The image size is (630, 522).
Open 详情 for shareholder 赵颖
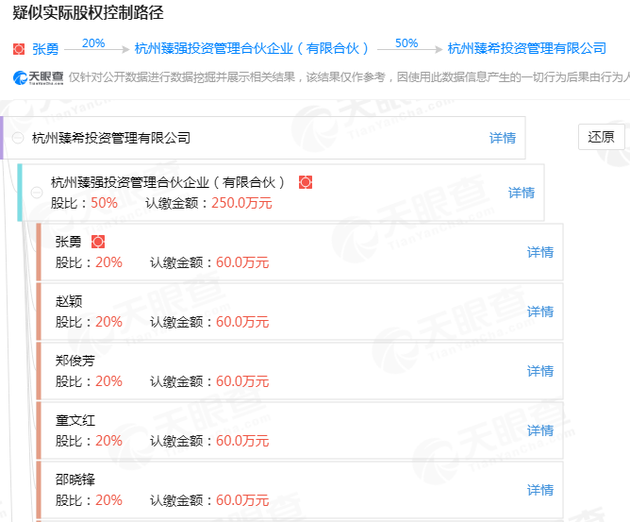(x=540, y=311)
